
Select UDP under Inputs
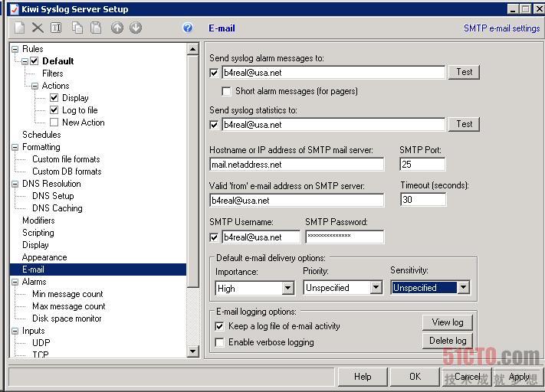41,343
